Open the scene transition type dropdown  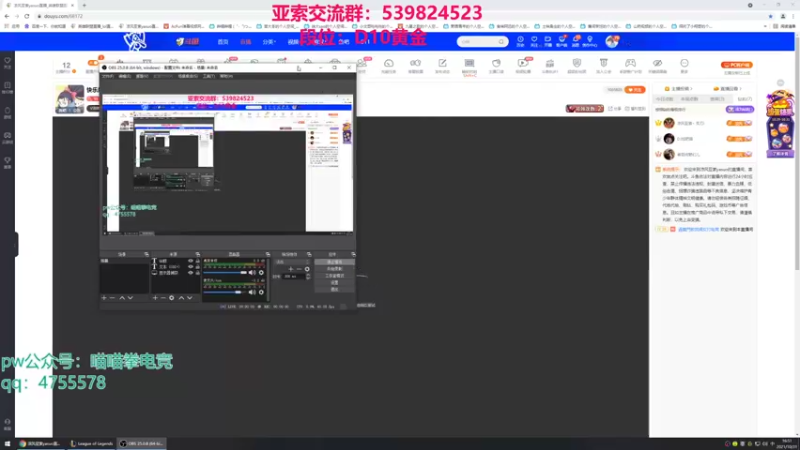point(292,262)
